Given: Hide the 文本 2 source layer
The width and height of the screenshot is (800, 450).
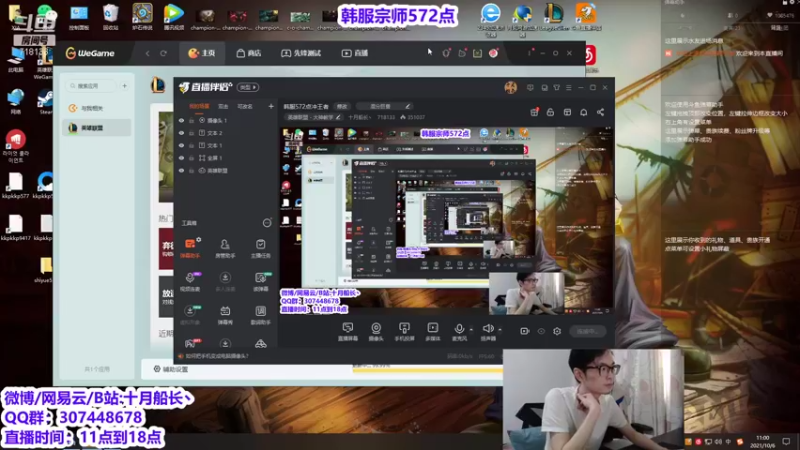Looking at the screenshot, I should 181,133.
